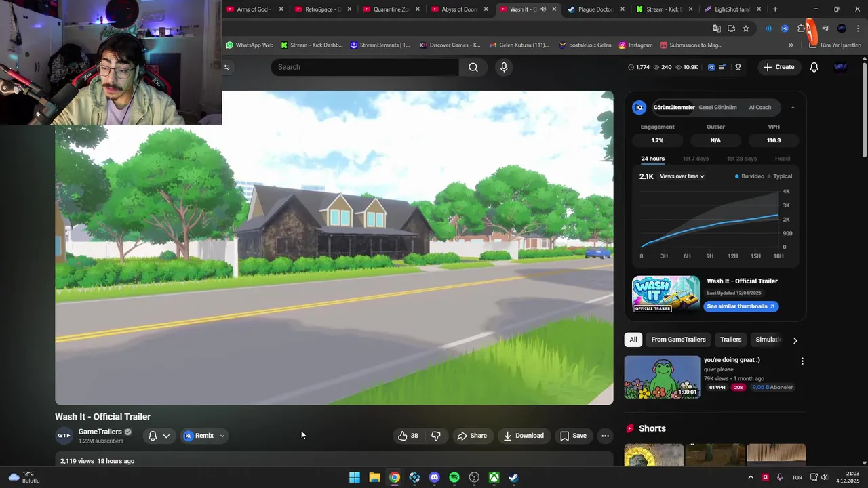This screenshot has width=868, height=488.
Task: Select the 'All' filter chip
Action: (x=633, y=340)
